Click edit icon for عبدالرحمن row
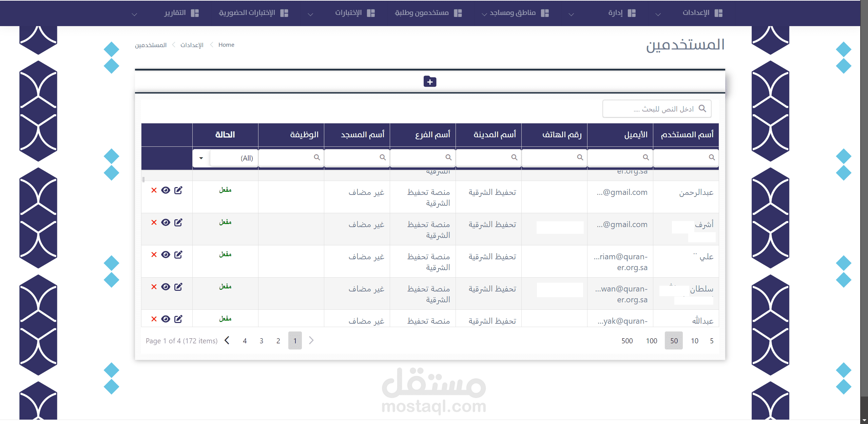This screenshot has width=868, height=424. [178, 190]
